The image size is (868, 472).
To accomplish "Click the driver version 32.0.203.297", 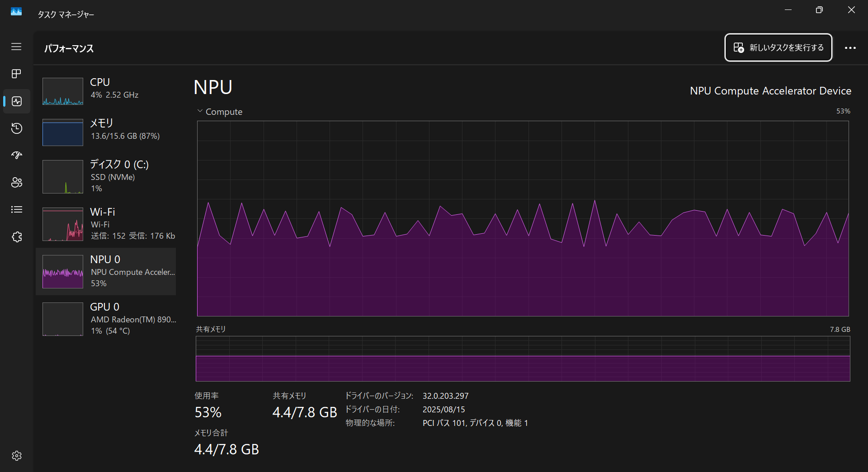I will tap(445, 396).
